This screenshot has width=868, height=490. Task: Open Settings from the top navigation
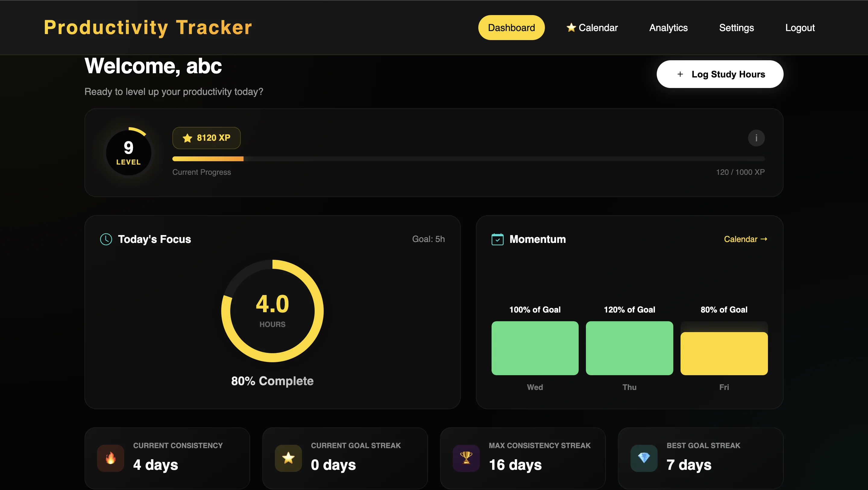[737, 27]
